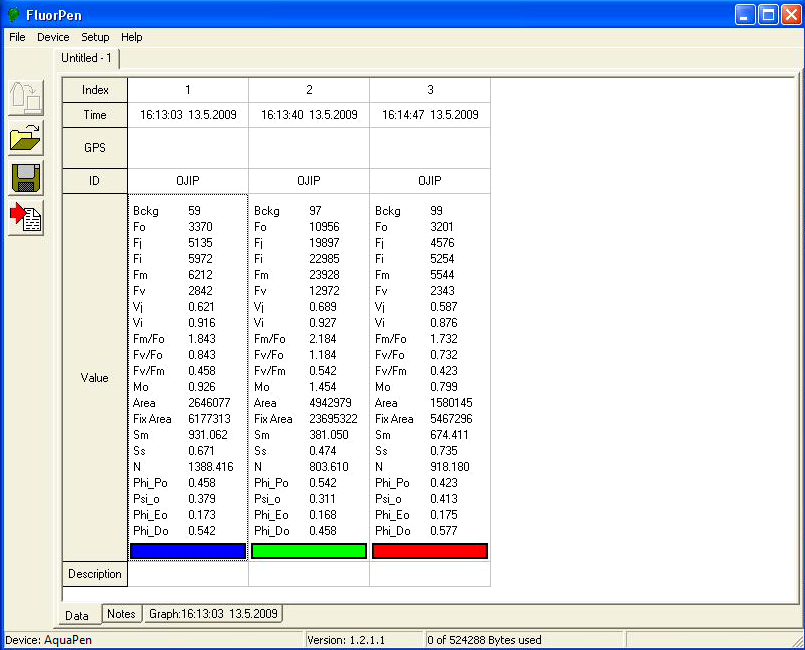
Task: Click the green color bar for measurement 2
Action: 309,551
